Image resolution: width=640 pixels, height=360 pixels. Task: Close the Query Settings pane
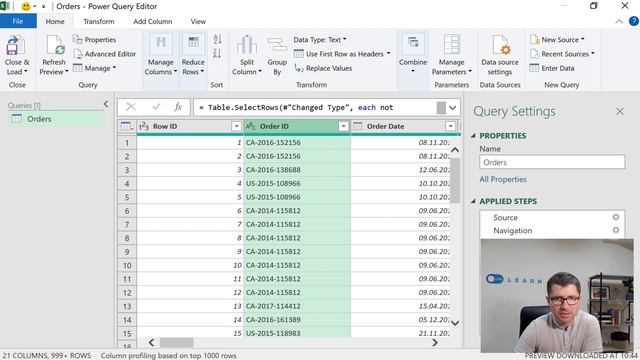pos(620,111)
